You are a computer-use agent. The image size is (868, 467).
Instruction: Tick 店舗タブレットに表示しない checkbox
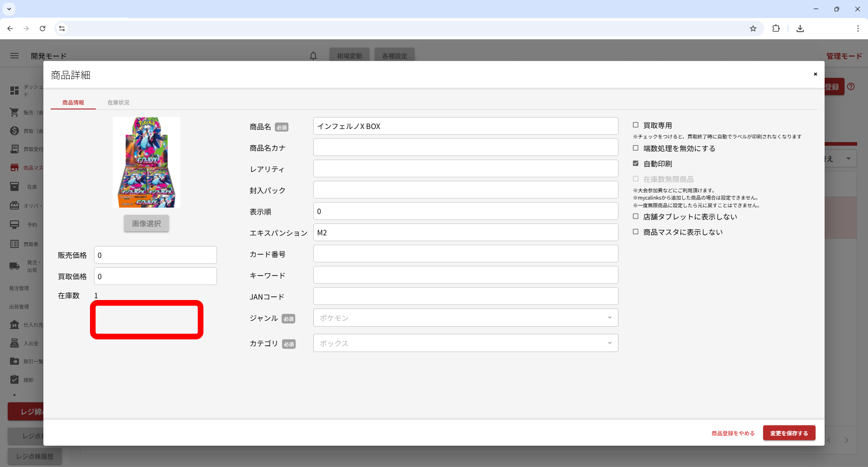636,216
